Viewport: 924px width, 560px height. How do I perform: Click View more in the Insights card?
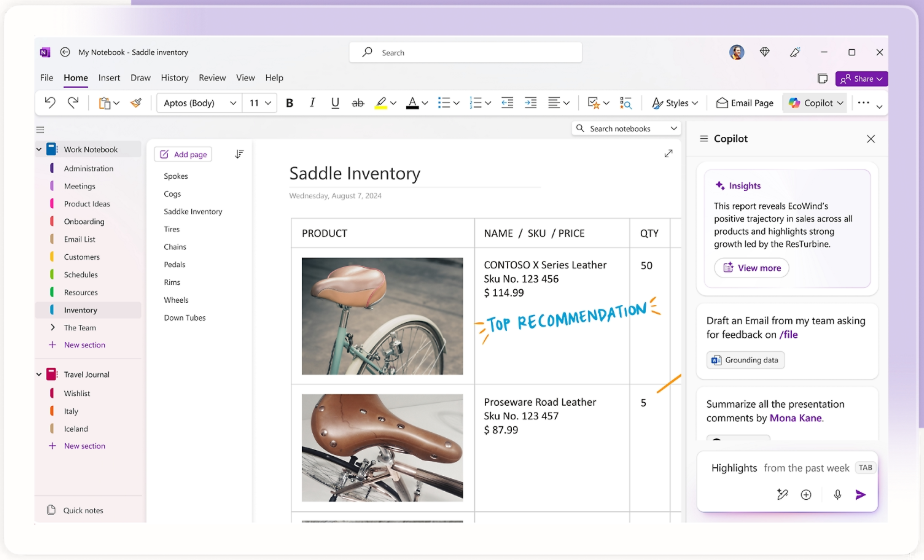tap(751, 268)
